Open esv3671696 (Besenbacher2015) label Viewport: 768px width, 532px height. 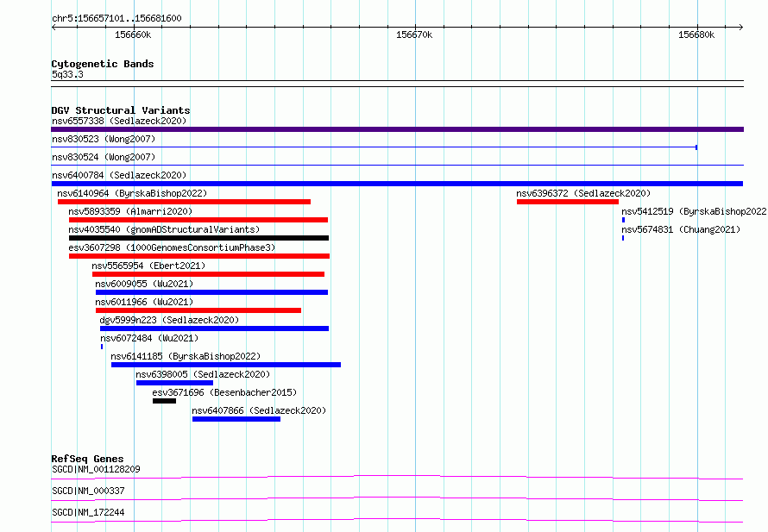point(224,392)
